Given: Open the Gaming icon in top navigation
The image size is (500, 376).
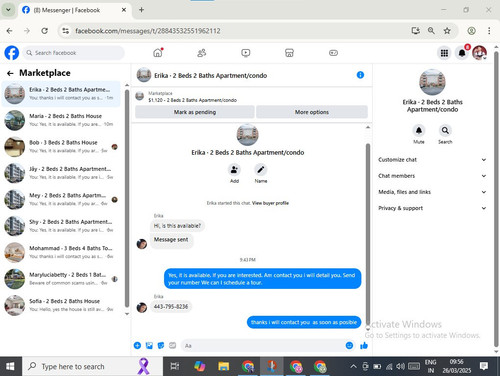Looking at the screenshot, I should click(333, 53).
